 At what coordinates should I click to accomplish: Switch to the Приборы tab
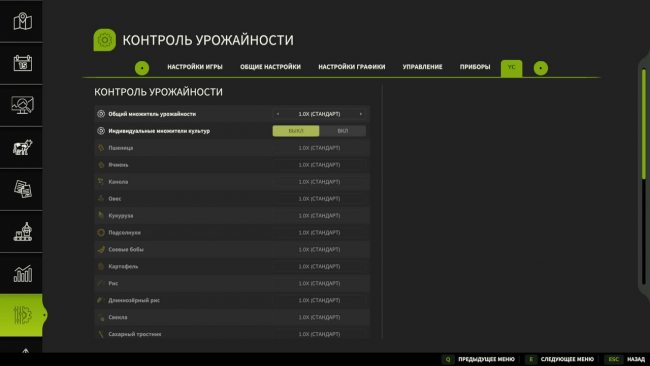click(x=475, y=67)
